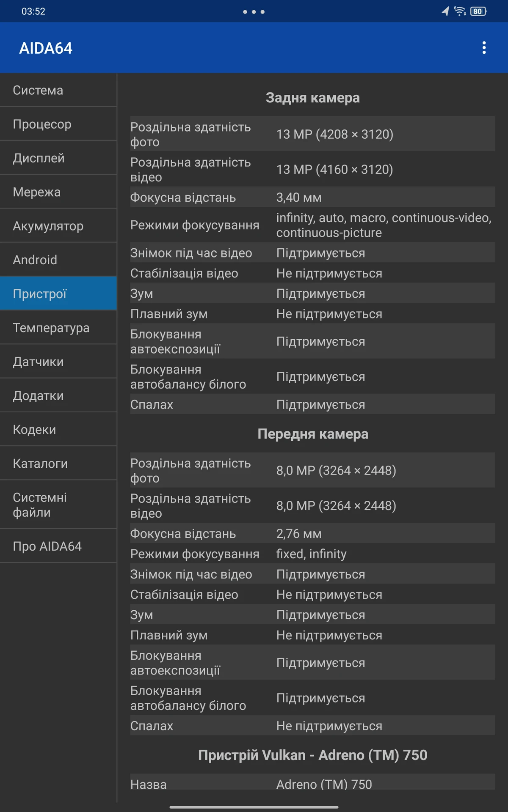The width and height of the screenshot is (508, 812).
Task: Tap the battery level indicator
Action: click(x=478, y=11)
